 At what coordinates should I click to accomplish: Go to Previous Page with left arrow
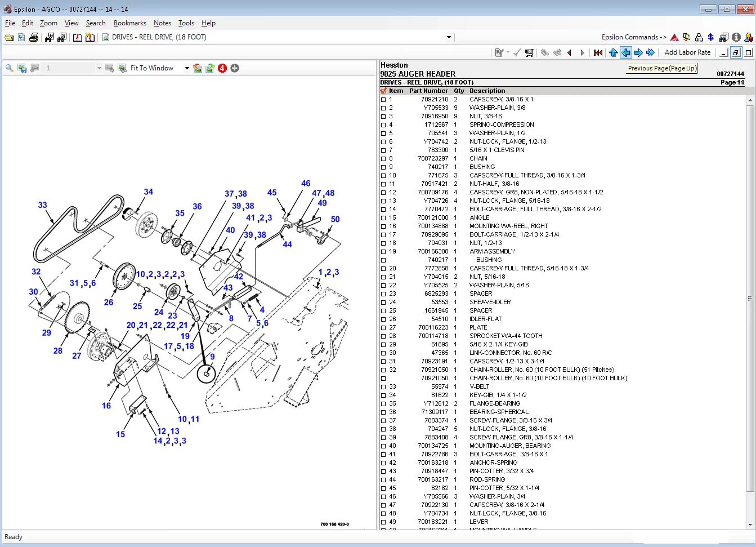pyautogui.click(x=626, y=52)
